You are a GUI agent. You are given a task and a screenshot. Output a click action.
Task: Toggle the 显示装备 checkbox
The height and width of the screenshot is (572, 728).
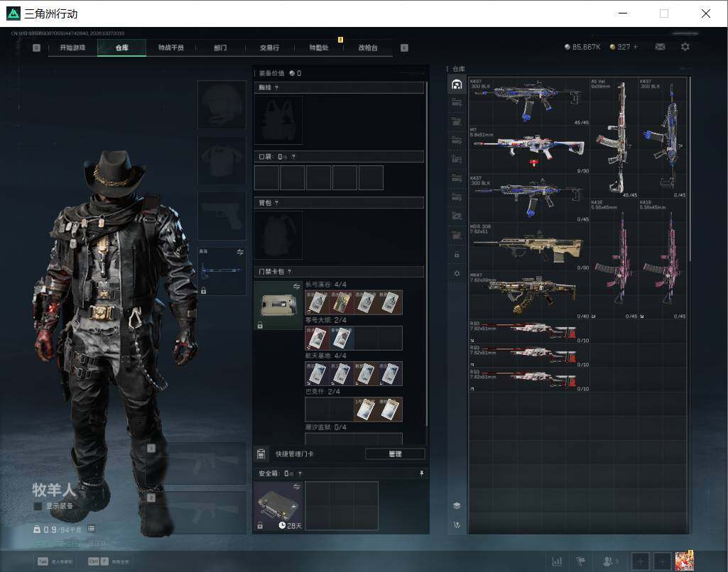[x=38, y=506]
